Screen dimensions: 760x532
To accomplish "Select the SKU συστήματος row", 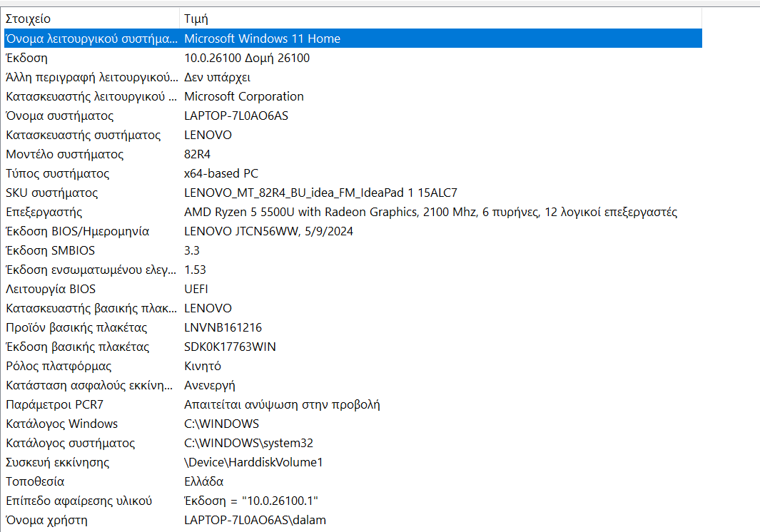I will (353, 193).
